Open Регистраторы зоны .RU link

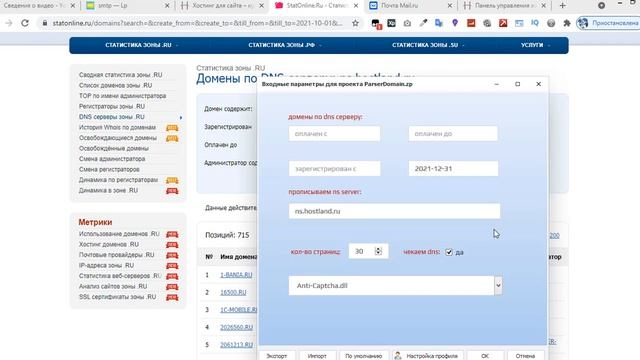coord(112,107)
